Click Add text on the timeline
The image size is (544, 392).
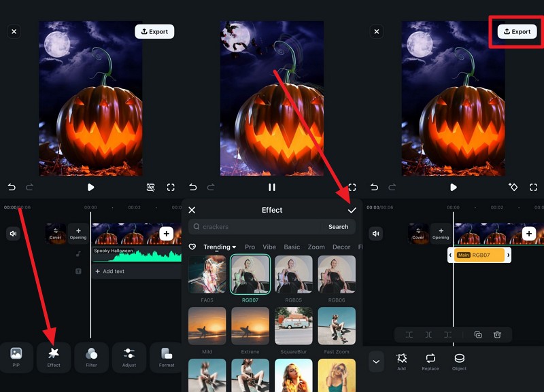[113, 271]
